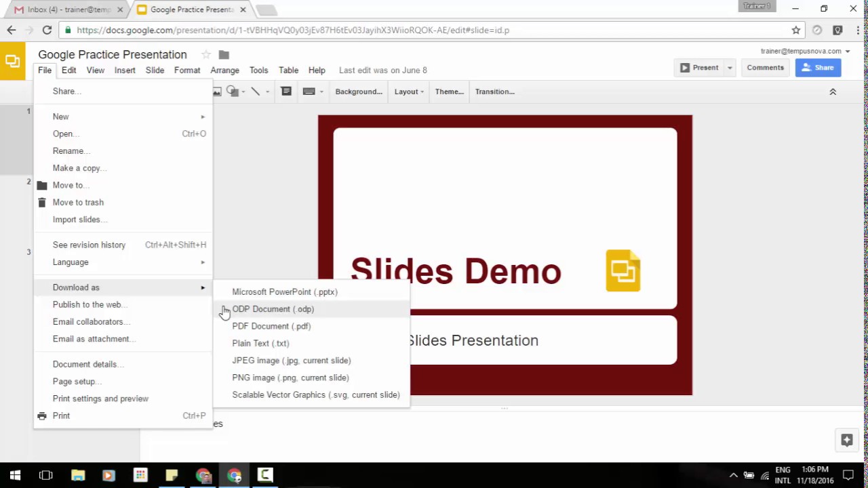868x488 pixels.
Task: Open the Layout dropdown
Action: tap(409, 91)
